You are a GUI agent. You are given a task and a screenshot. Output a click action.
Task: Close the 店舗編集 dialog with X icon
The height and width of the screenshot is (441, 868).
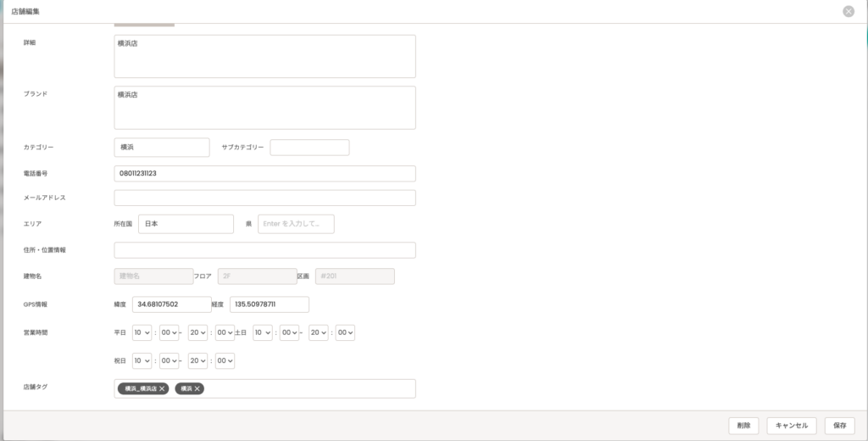849,12
